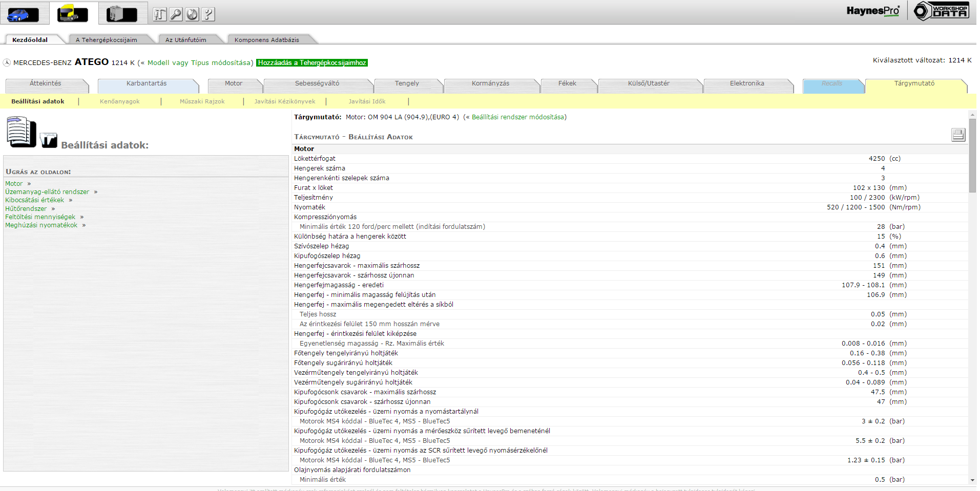Open the trailer vehicle category icon
The width and height of the screenshot is (980, 491).
coord(121,14)
